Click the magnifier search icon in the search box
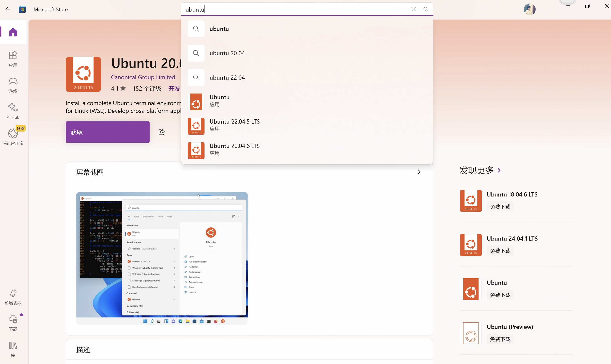 (x=426, y=9)
